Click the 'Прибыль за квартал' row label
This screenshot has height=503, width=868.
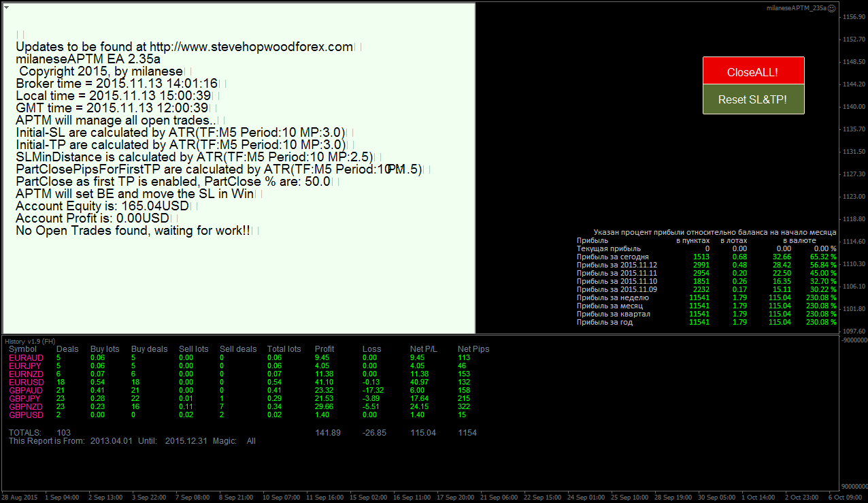click(614, 314)
